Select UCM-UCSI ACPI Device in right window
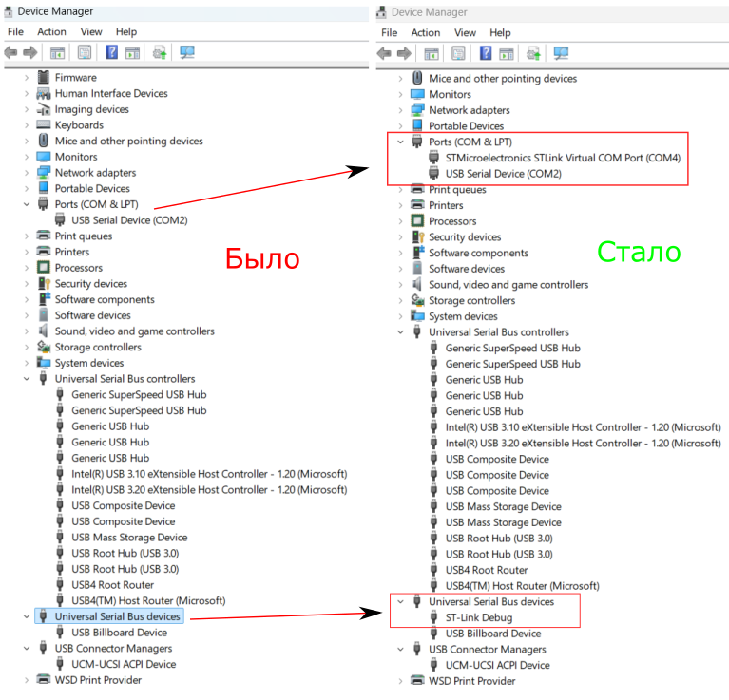729x700 pixels. click(x=497, y=665)
